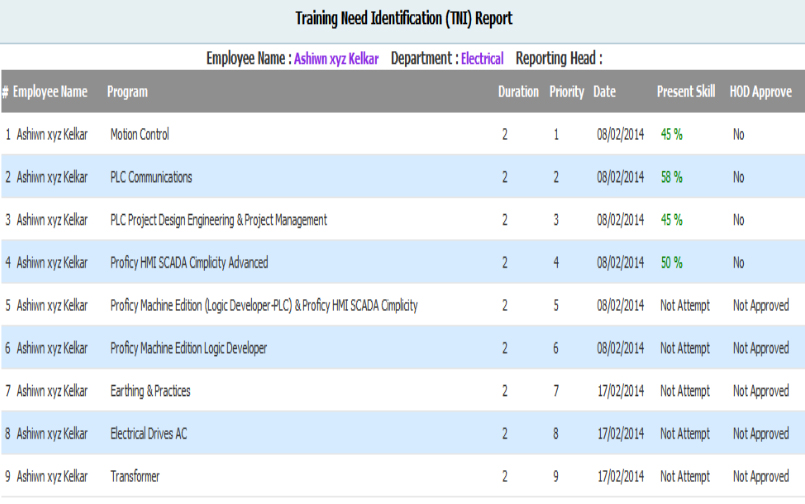Viewport: 805px width, 504px height.
Task: Click Ashiwn xyz Kelkar in table row 1
Action: point(52,134)
